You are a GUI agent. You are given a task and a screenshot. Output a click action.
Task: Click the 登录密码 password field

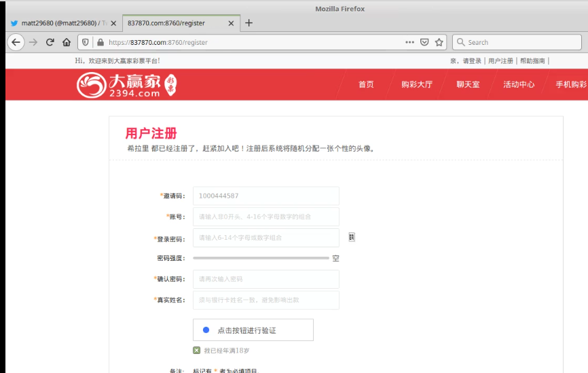pos(266,238)
